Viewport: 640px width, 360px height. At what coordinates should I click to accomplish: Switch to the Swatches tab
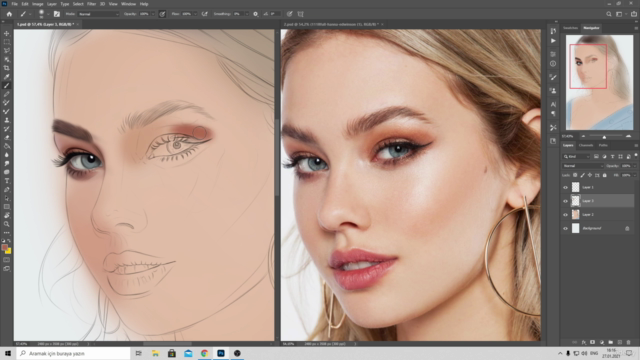point(570,28)
